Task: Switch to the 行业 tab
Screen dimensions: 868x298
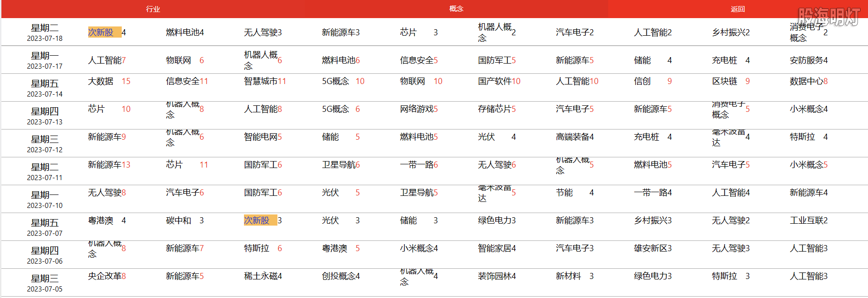Action: coord(153,9)
